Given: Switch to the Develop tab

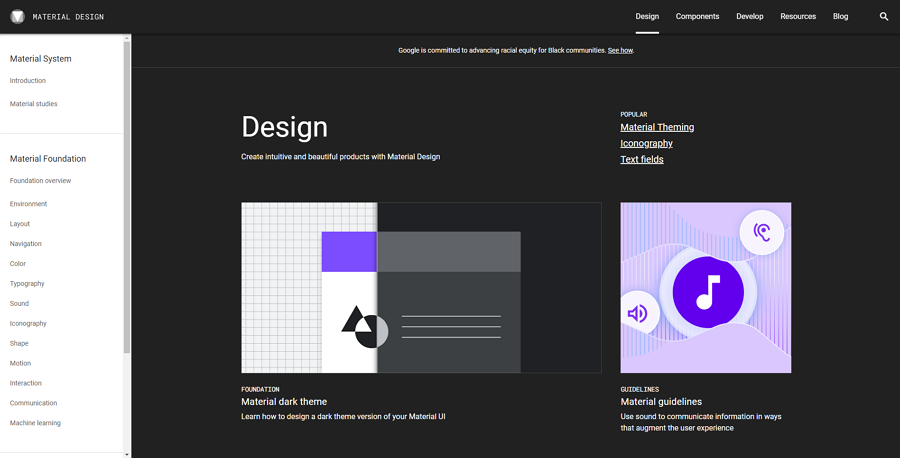Looking at the screenshot, I should (750, 17).
